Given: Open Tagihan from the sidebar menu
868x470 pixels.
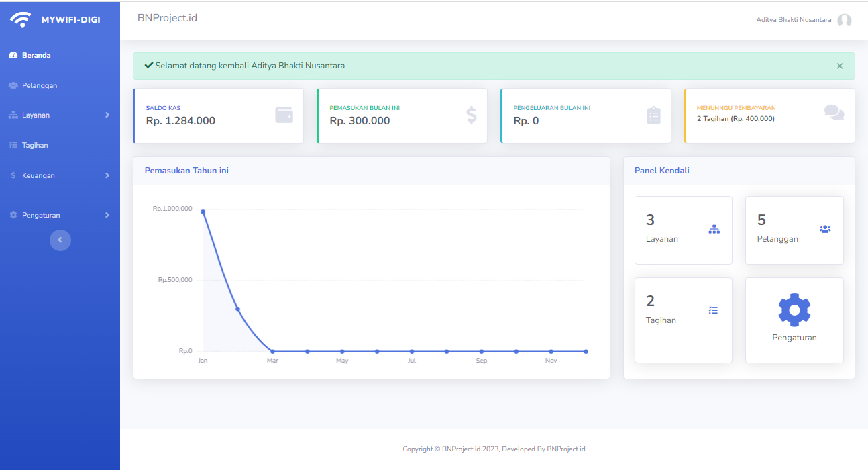Looking at the screenshot, I should point(35,145).
